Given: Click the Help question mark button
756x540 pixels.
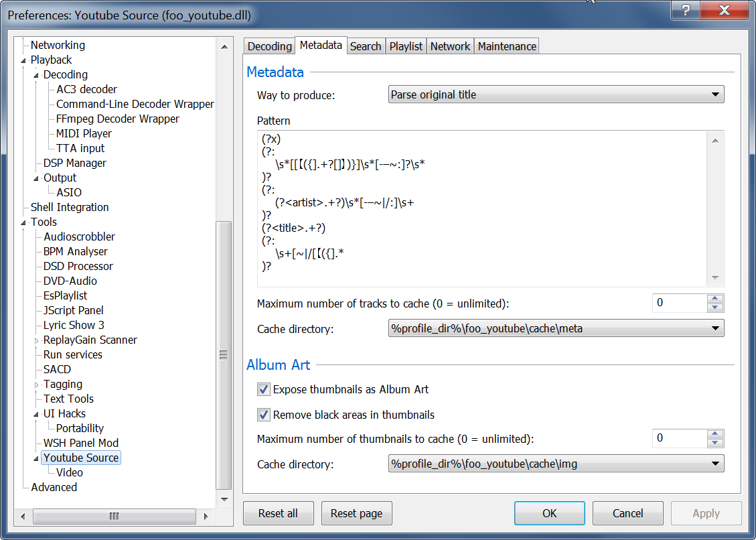Looking at the screenshot, I should point(686,10).
